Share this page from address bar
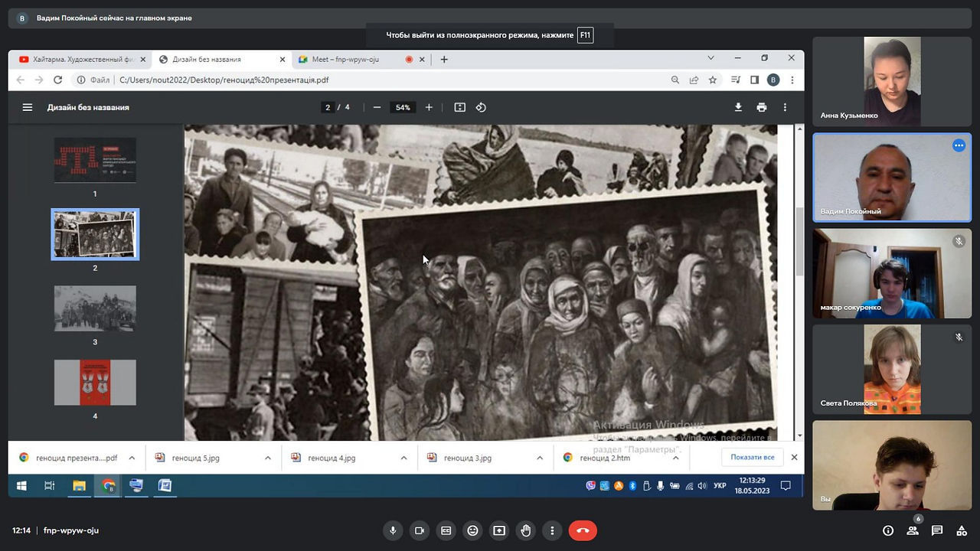 [694, 80]
